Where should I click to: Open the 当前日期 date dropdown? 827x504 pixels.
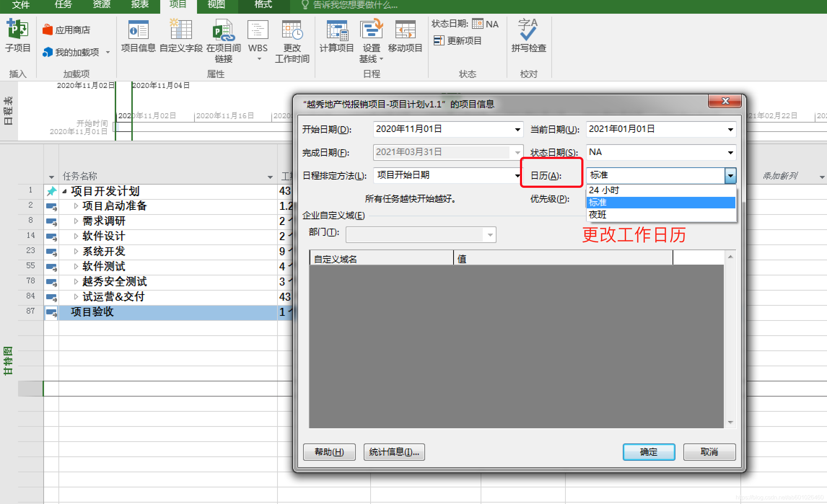730,129
